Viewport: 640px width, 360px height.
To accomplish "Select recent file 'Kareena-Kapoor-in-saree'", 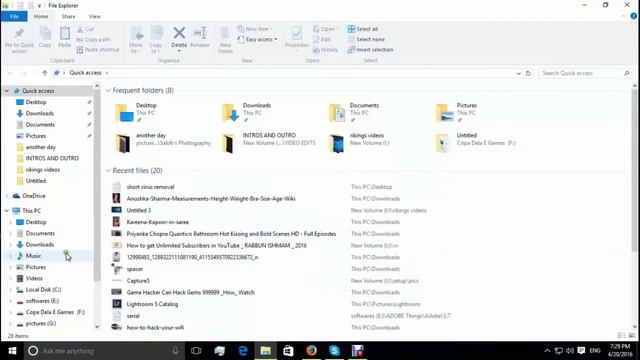I will tap(158, 222).
